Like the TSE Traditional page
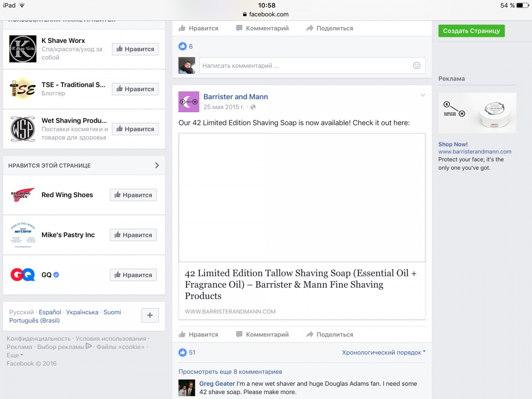This screenshot has height=399, width=532. (135, 89)
